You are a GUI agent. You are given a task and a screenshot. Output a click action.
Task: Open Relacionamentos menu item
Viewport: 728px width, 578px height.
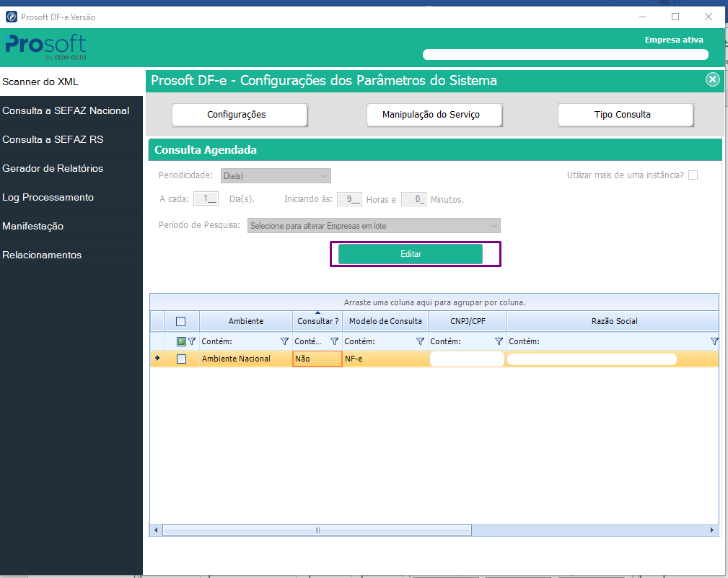point(71,255)
